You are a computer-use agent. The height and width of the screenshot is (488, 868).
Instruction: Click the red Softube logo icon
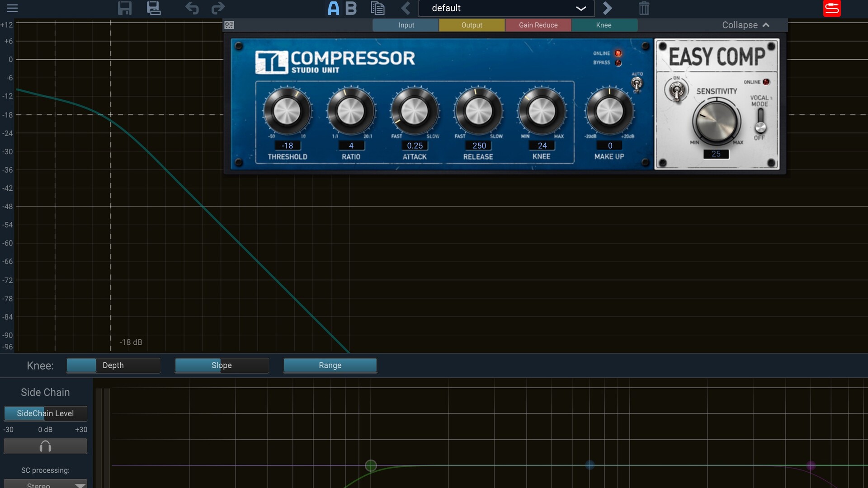[832, 8]
